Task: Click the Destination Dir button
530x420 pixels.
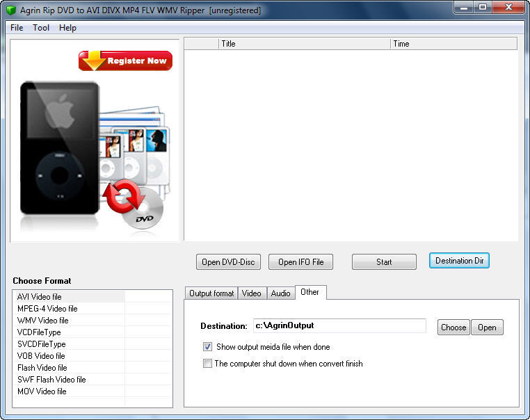Action: (x=459, y=261)
